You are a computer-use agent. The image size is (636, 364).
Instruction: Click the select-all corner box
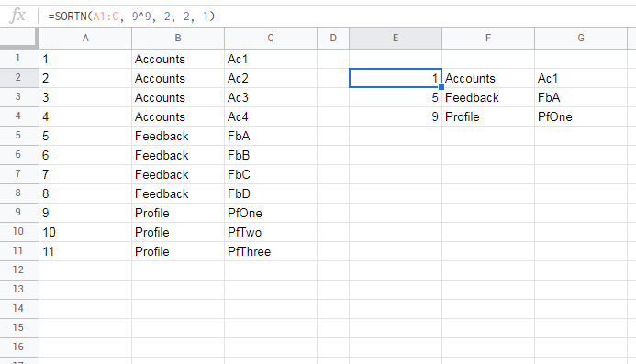(19, 39)
